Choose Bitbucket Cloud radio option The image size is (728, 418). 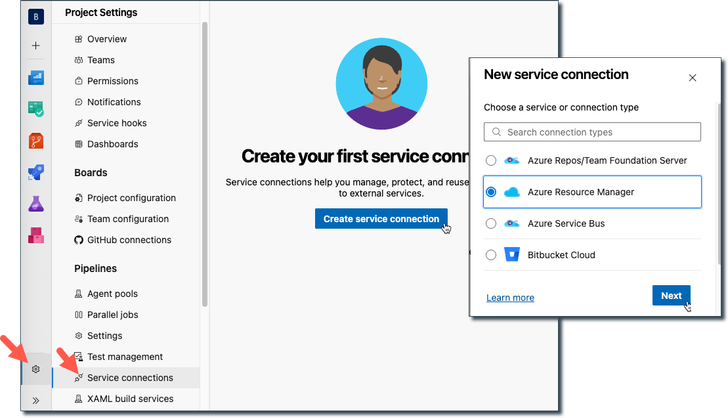[x=490, y=255]
